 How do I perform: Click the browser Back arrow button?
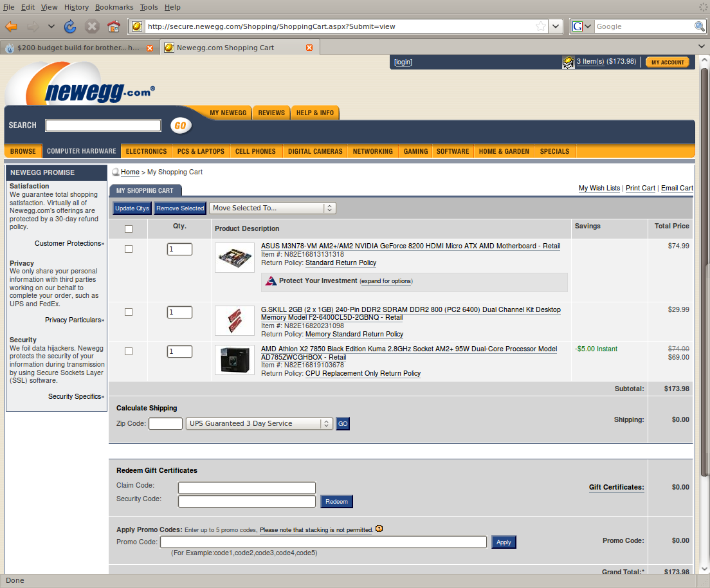tap(11, 26)
